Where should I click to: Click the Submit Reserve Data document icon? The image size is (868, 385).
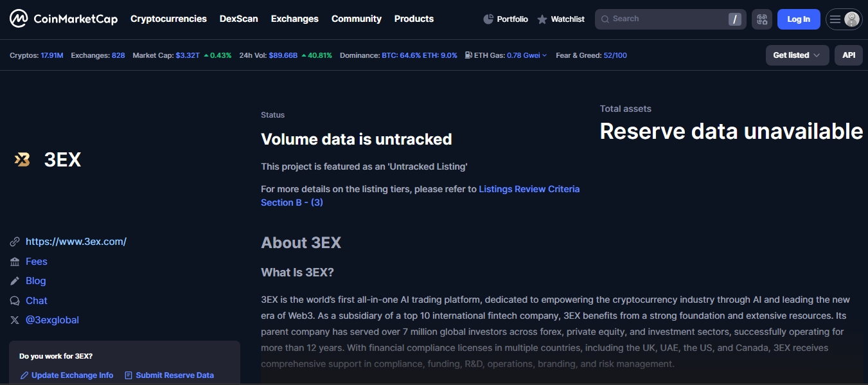[x=128, y=375]
